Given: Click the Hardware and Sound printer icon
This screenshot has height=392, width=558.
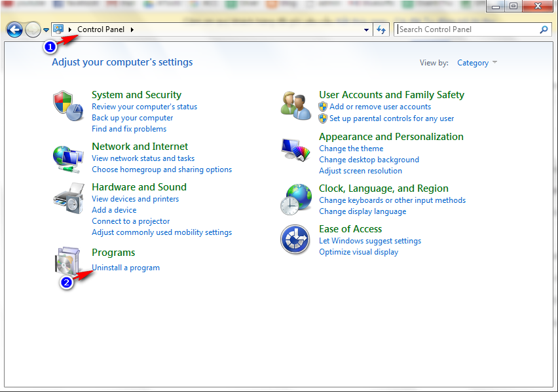Looking at the screenshot, I should tap(69, 198).
